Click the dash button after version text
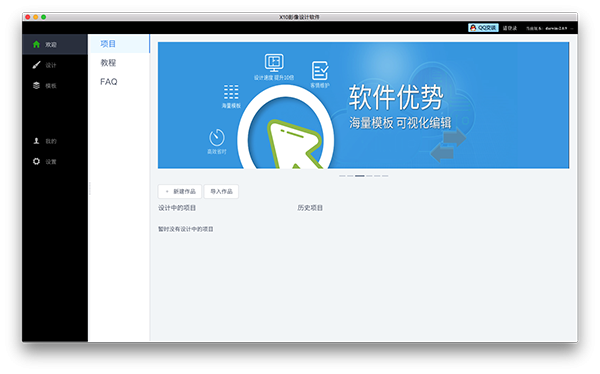The height and width of the screenshot is (374, 600). [572, 28]
